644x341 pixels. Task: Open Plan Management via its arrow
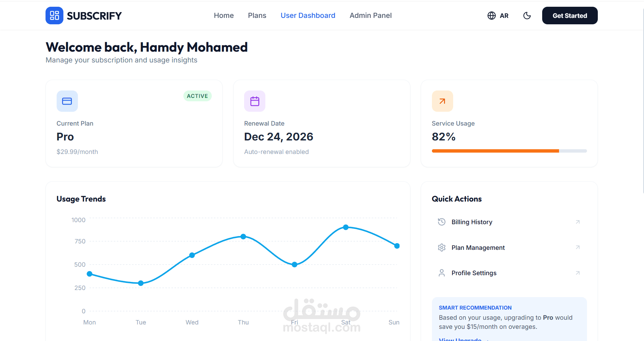578,247
